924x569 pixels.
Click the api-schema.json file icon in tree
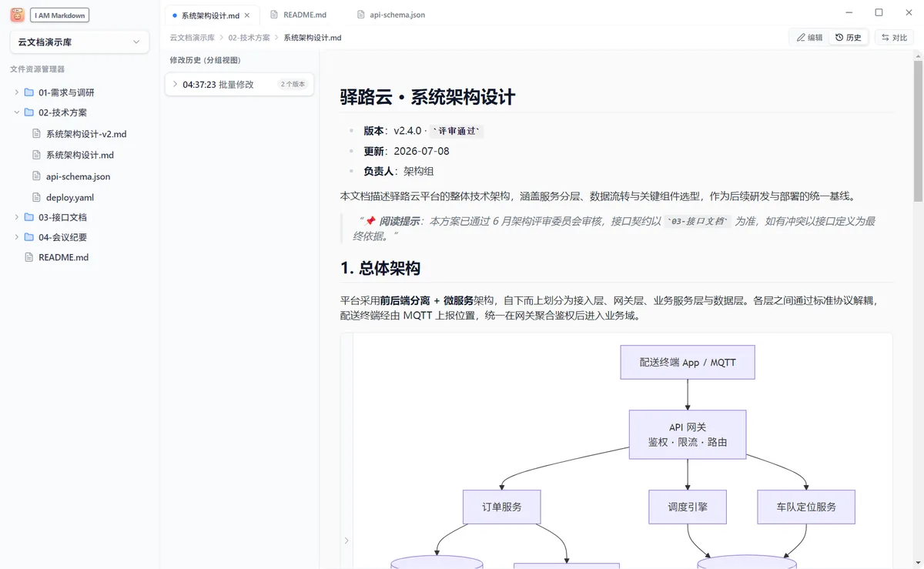coord(36,176)
